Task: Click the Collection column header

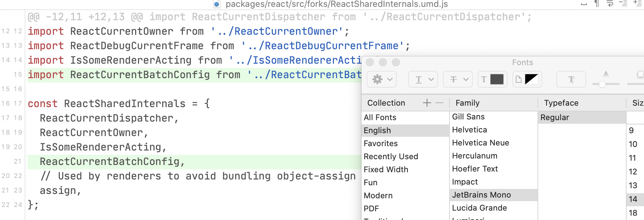Action: (x=386, y=103)
